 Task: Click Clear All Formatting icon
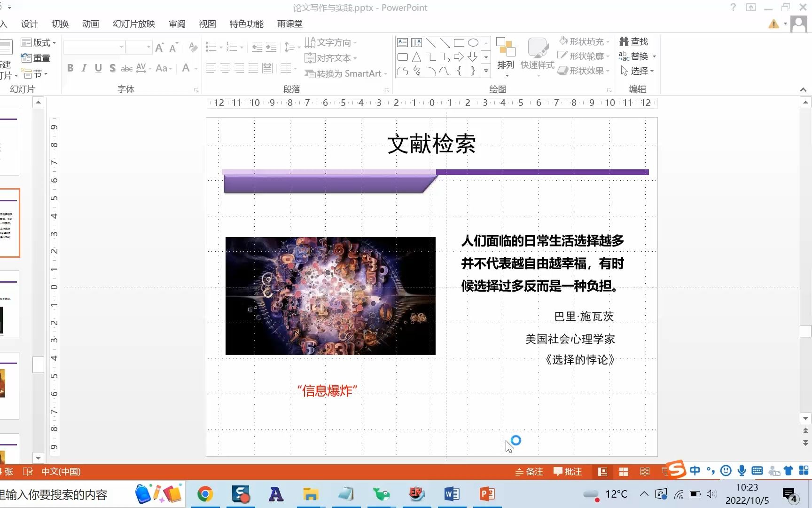tap(193, 48)
